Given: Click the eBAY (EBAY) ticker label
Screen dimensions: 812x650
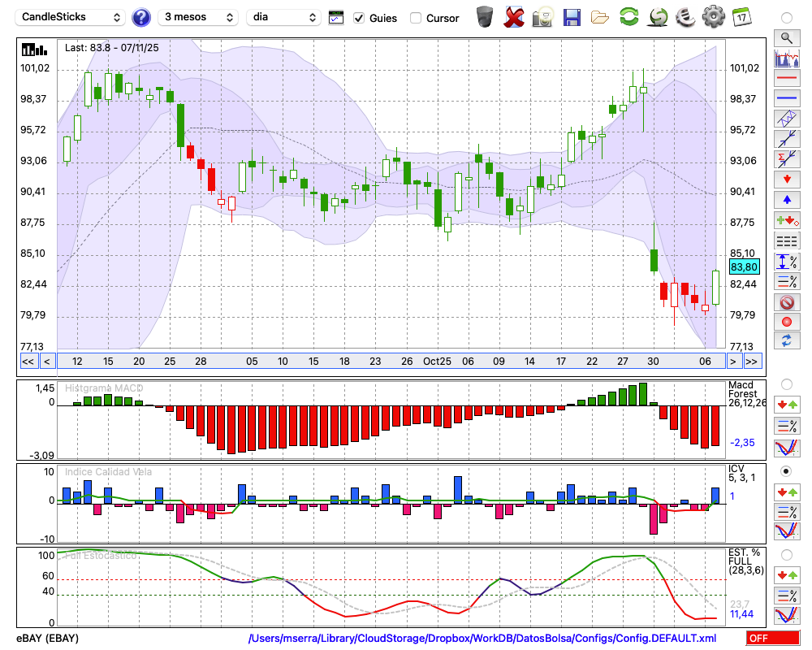Looking at the screenshot, I should [x=47, y=638].
